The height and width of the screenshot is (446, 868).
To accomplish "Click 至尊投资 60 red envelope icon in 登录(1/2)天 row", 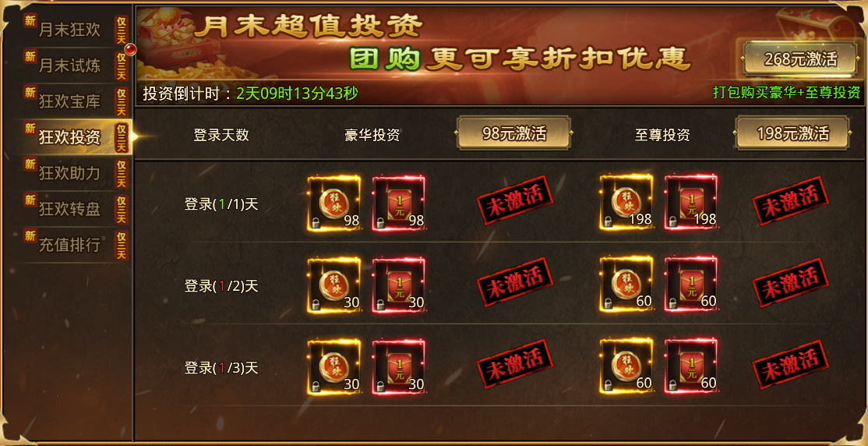I will 691,285.
